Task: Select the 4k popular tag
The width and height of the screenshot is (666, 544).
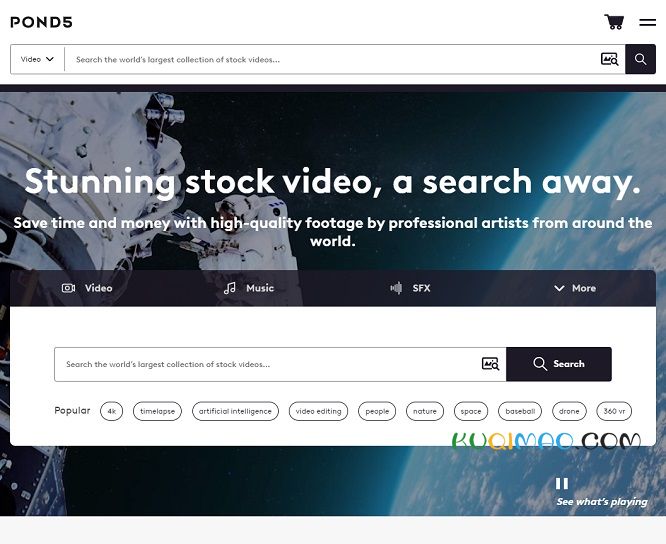Action: tap(111, 411)
